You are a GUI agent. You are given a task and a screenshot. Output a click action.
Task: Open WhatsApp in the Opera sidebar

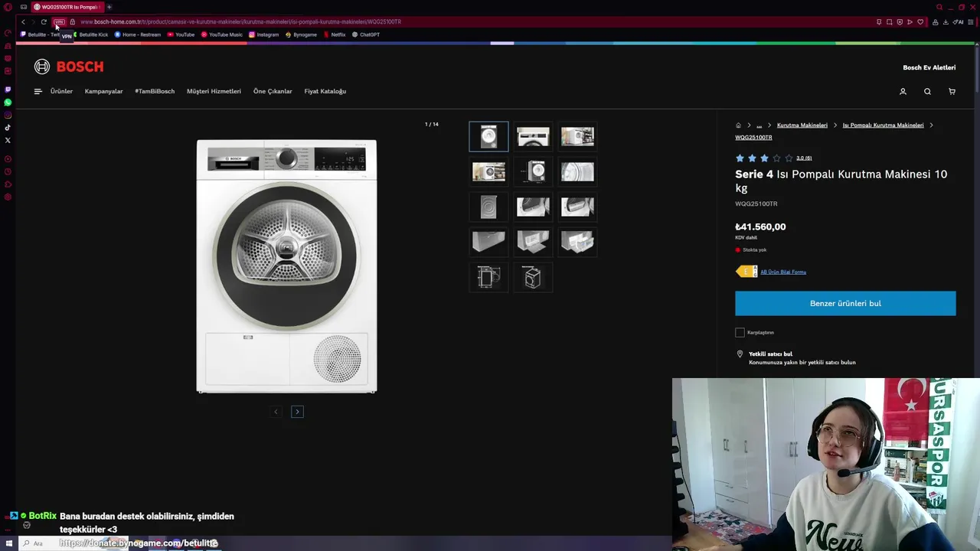[x=8, y=103]
